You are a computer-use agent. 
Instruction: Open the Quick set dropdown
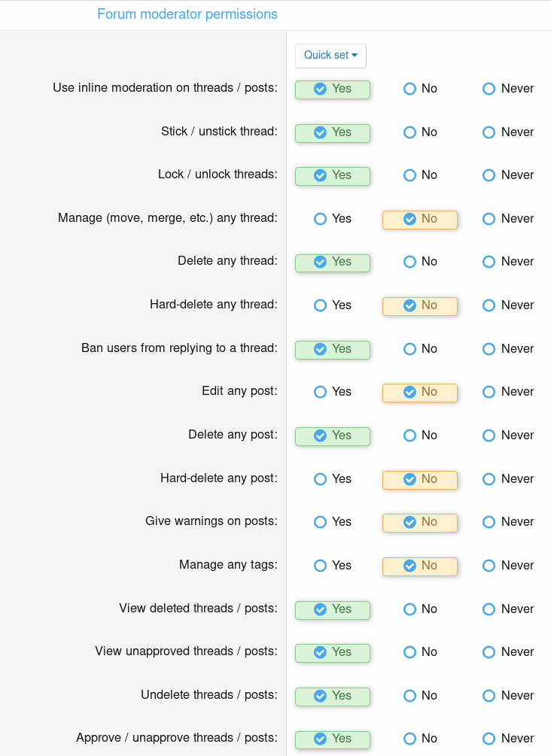point(330,56)
